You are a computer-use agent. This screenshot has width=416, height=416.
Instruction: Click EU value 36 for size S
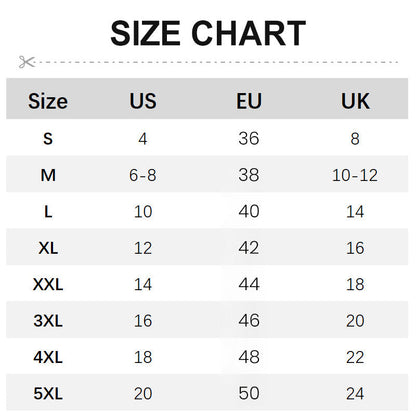(249, 138)
